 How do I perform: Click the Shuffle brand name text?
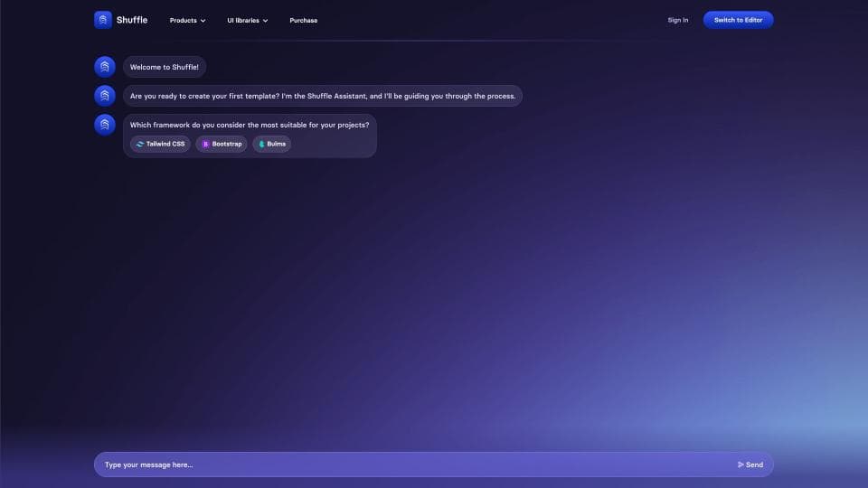tap(132, 20)
